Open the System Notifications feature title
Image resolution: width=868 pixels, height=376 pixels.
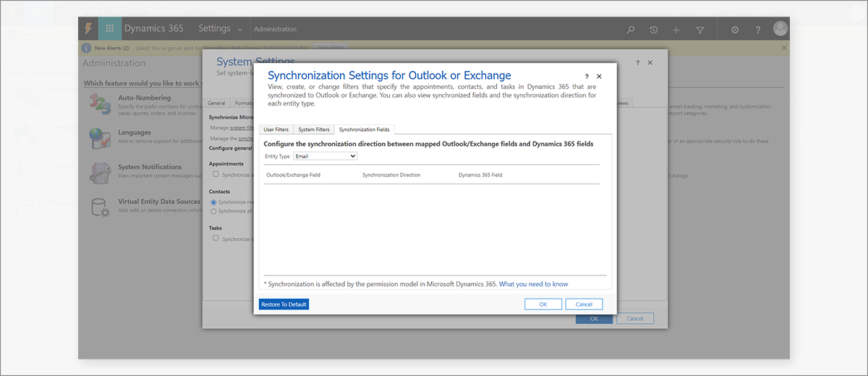tap(150, 167)
